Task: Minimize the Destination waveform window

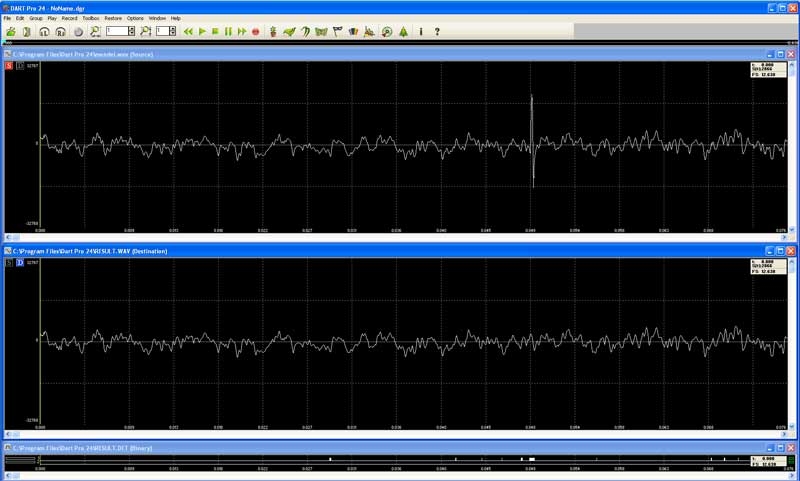Action: [x=770, y=251]
